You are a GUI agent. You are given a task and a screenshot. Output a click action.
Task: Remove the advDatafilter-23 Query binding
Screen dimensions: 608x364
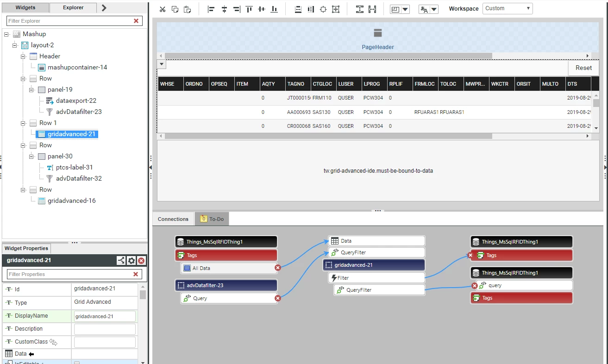[278, 298]
